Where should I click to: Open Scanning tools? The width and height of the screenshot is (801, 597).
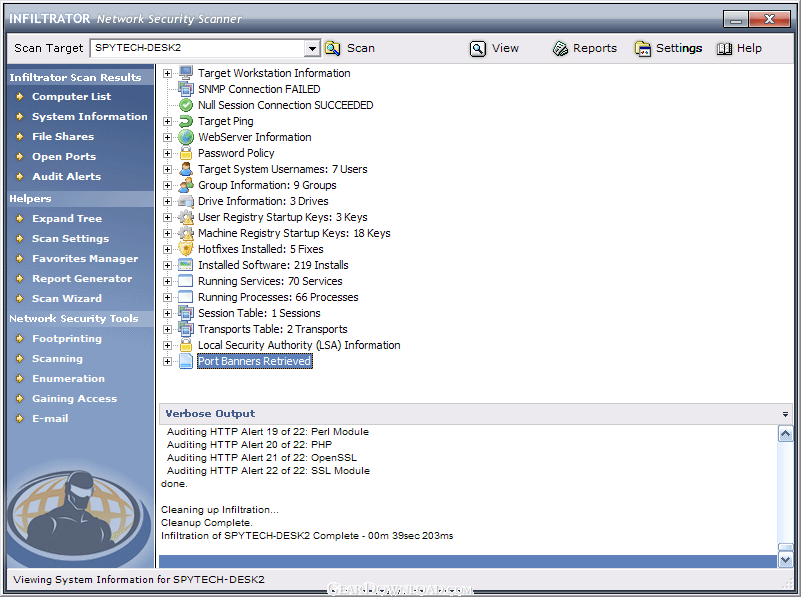(x=57, y=359)
